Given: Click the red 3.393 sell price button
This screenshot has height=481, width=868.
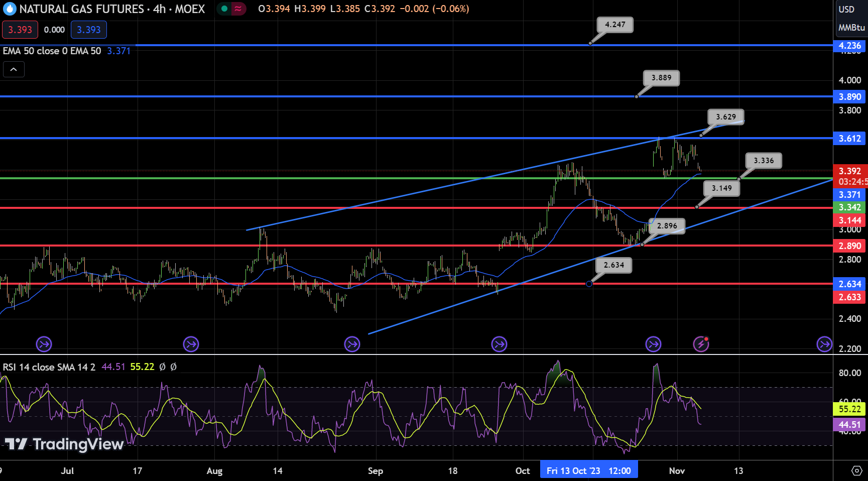Looking at the screenshot, I should (20, 30).
